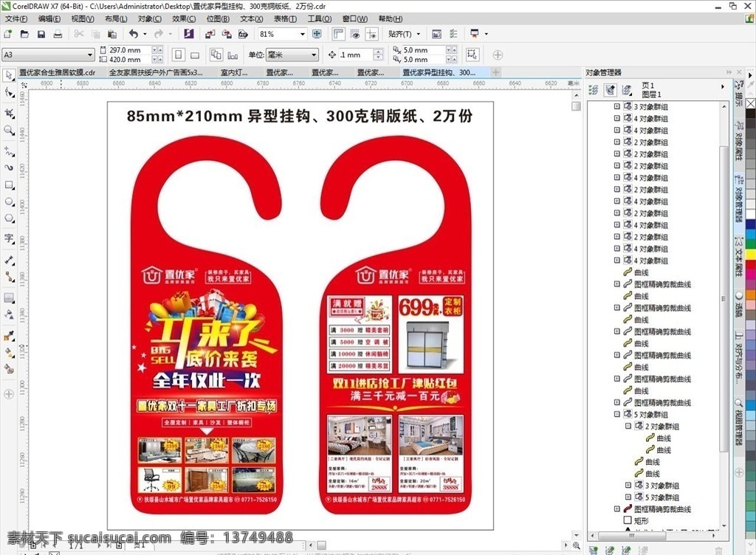Open the 文本属性 docker tab

tap(738, 256)
